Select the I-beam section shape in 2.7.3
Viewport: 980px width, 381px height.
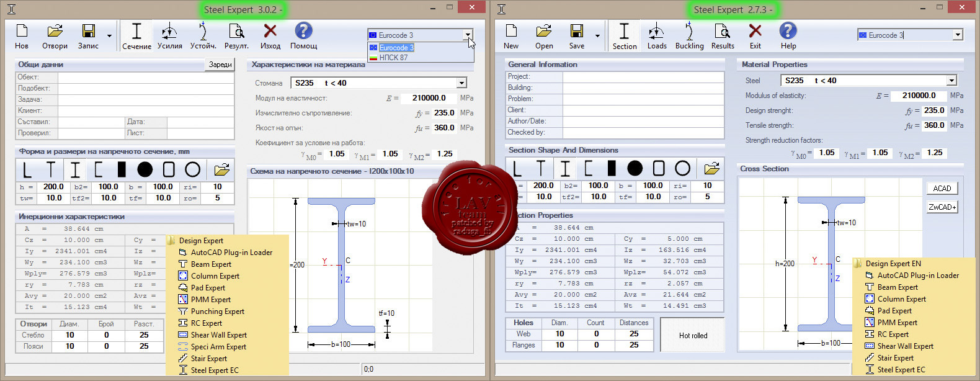coord(565,169)
